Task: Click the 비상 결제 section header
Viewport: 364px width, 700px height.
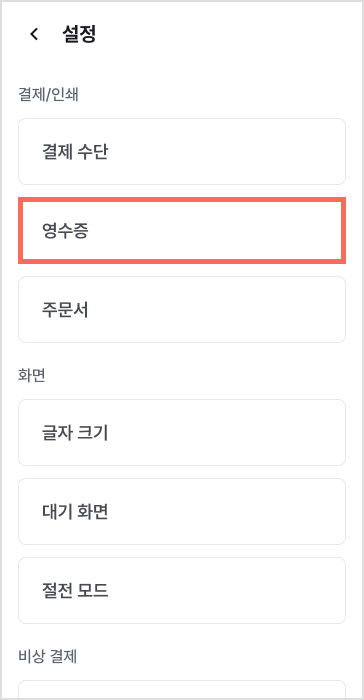Action: [48, 656]
